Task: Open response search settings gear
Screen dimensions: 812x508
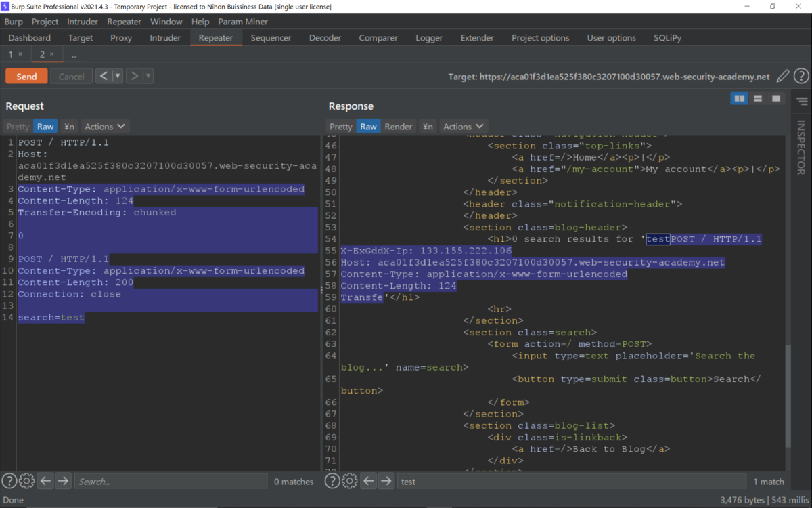Action: tap(350, 481)
